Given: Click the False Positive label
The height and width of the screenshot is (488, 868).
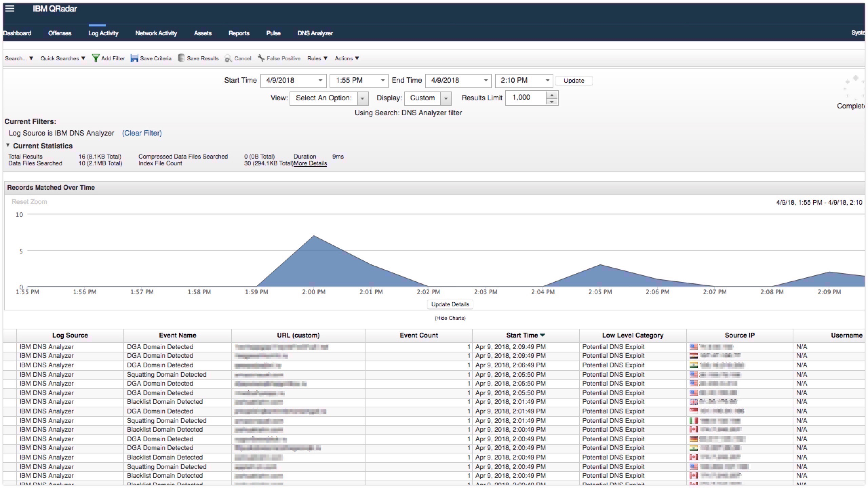Looking at the screenshot, I should coord(283,58).
